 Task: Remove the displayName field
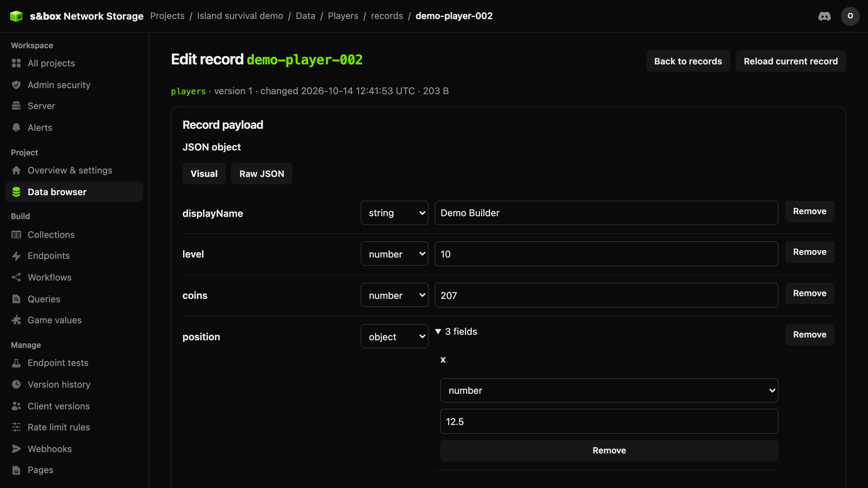pos(810,211)
